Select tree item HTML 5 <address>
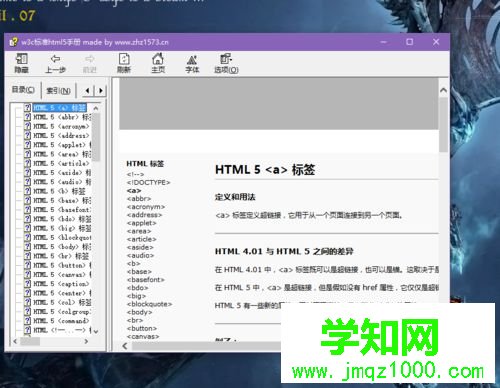This screenshot has height=388, width=500. (61, 136)
